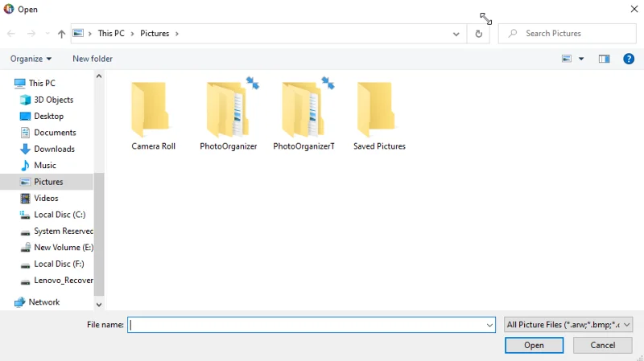Expand the chevron after Pictures breadcrumb

(177, 34)
